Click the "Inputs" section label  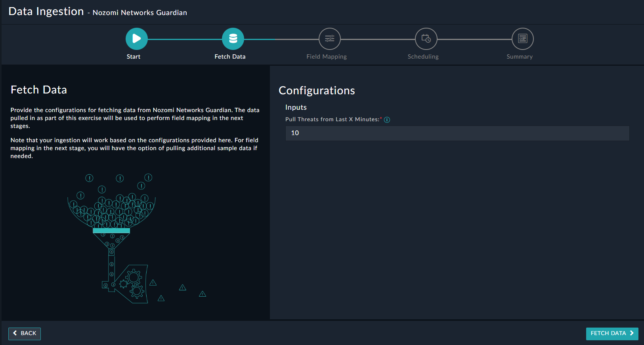click(x=296, y=107)
